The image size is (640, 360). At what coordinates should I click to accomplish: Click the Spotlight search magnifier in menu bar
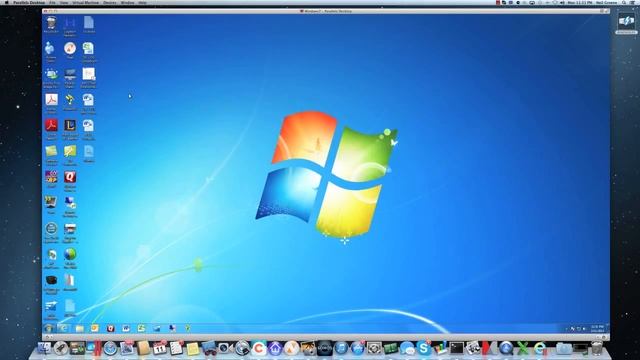(x=624, y=2)
